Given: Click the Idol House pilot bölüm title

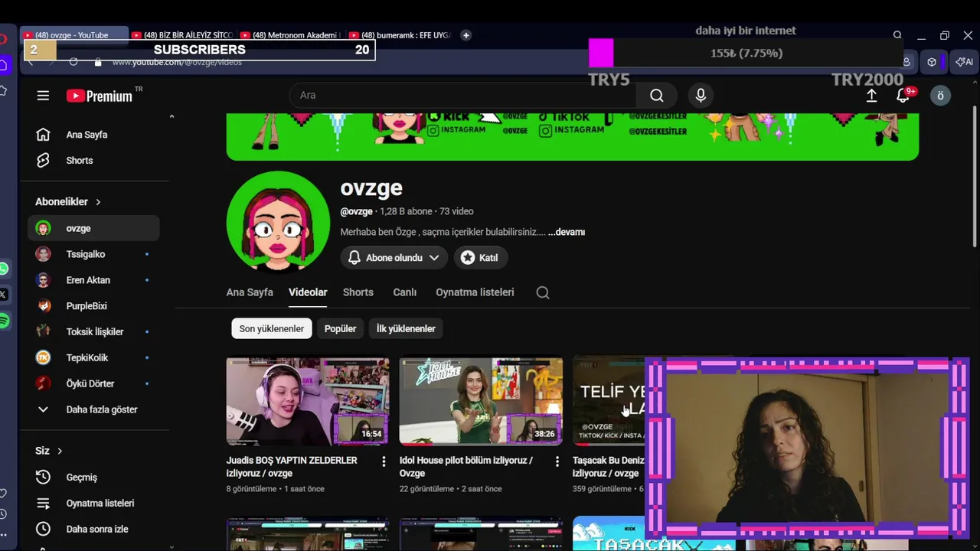Looking at the screenshot, I should pyautogui.click(x=466, y=467).
